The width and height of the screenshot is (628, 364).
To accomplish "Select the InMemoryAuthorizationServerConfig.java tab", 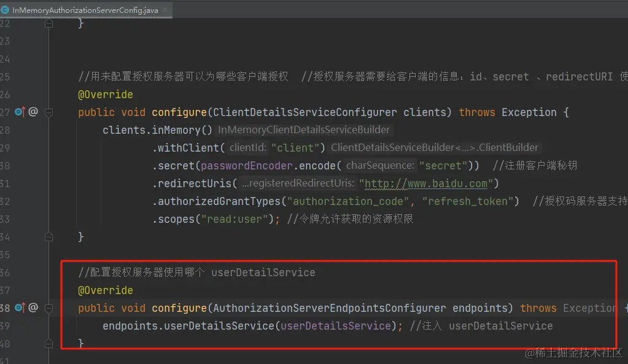I will click(85, 10).
